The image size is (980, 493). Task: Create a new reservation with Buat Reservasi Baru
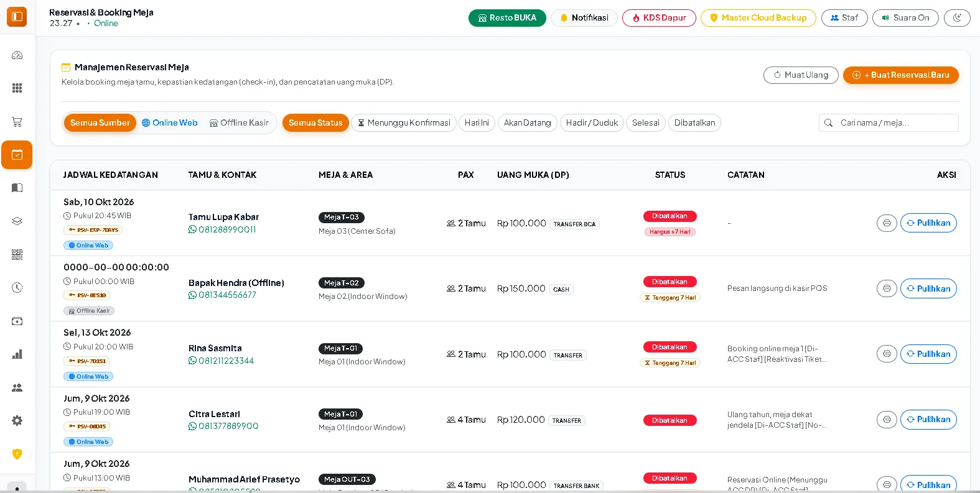tap(901, 75)
